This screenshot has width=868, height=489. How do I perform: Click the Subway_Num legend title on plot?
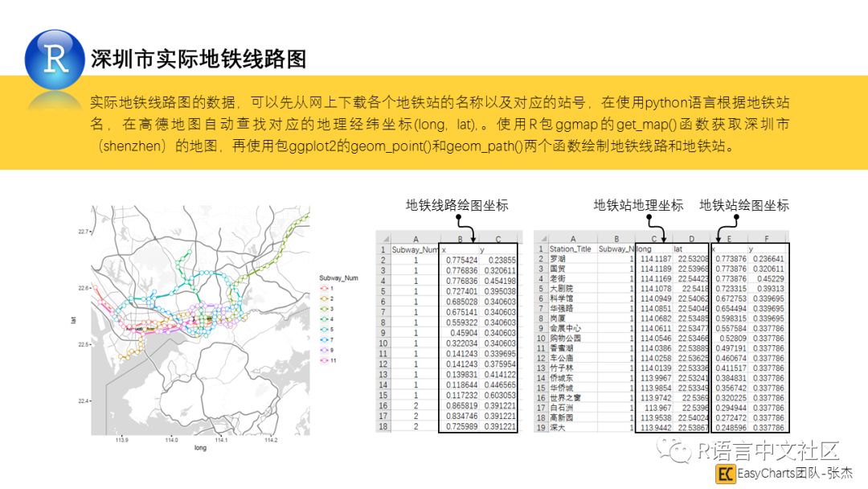click(338, 278)
